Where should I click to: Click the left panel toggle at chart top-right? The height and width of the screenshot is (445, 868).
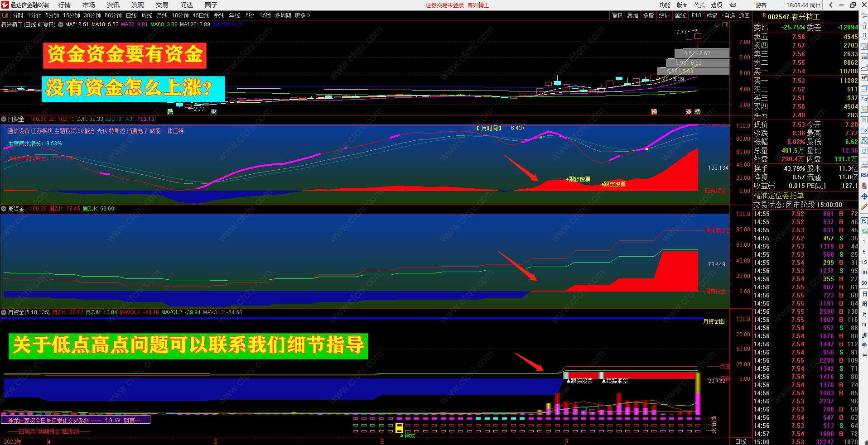[x=717, y=24]
